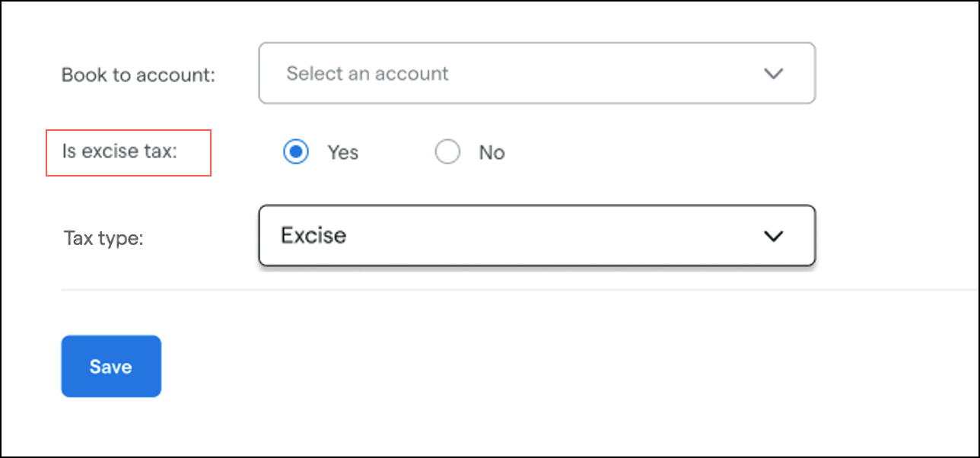980x458 pixels.
Task: Click the 'Excise' selected value text
Action: click(x=313, y=235)
